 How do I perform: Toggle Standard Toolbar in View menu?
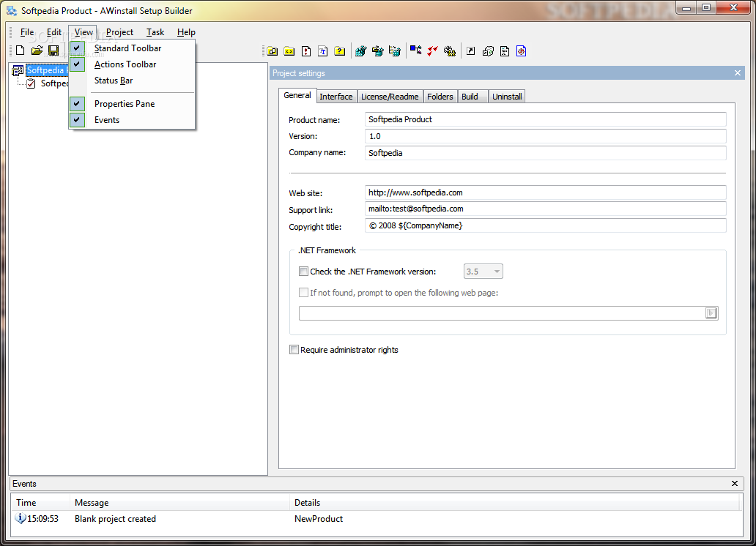coord(132,48)
